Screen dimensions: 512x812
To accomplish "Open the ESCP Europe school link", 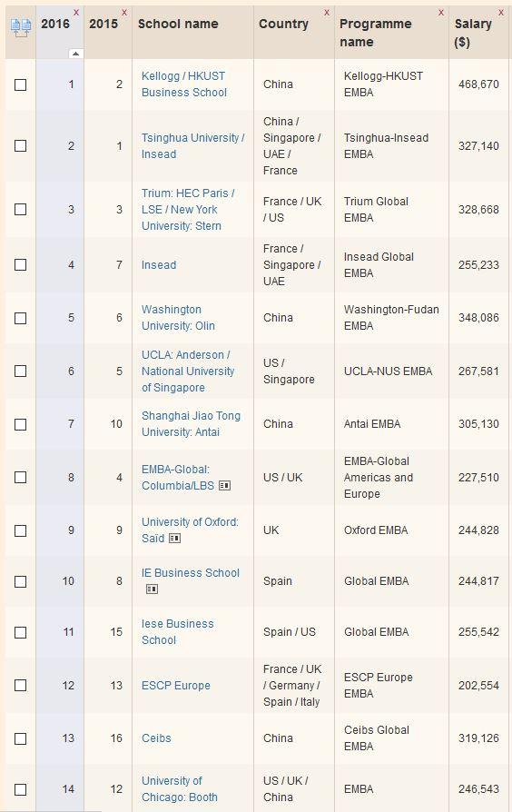I will (176, 686).
